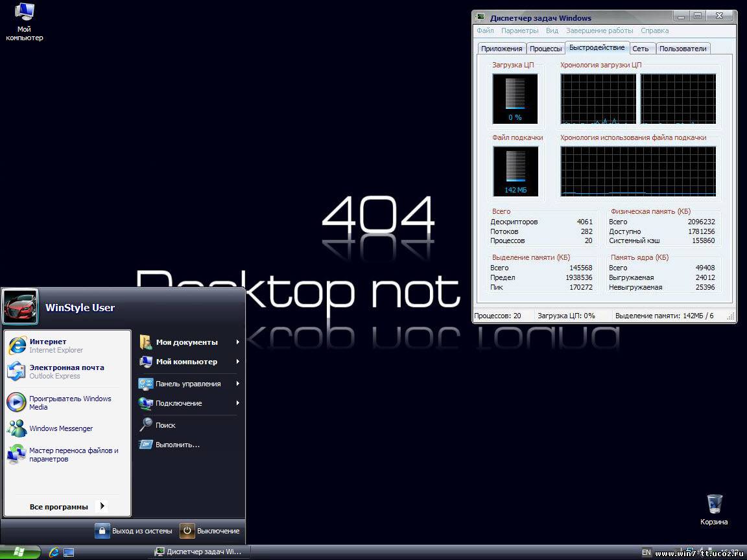Switch to the Applications (Приложения) tab
747x560 pixels.
click(502, 49)
